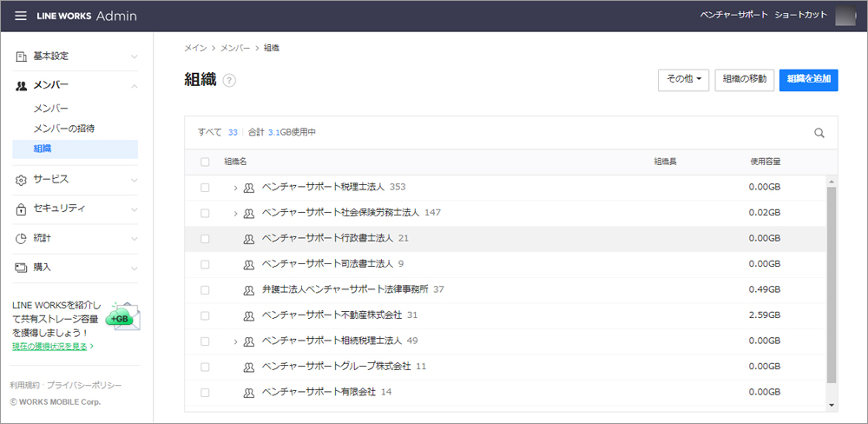This screenshot has width=868, height=424.
Task: Click the group icon for ベンチャーサポート有限会社
Action: [x=249, y=393]
